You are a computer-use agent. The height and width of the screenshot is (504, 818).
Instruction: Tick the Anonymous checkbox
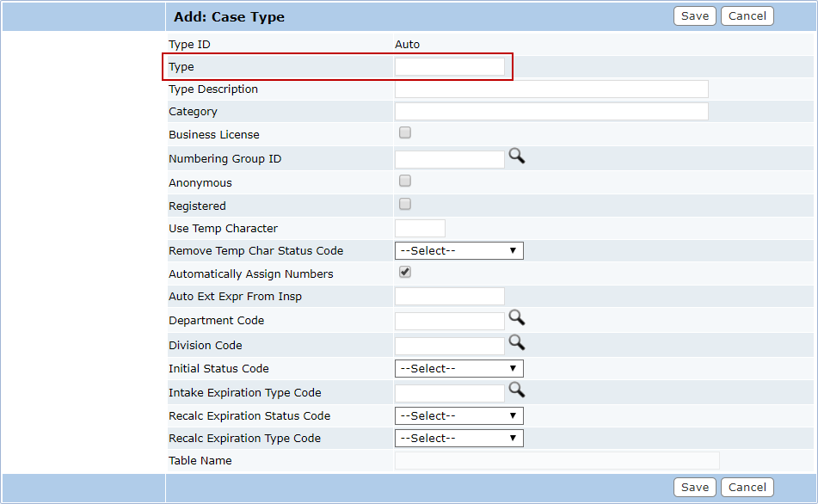click(x=405, y=181)
